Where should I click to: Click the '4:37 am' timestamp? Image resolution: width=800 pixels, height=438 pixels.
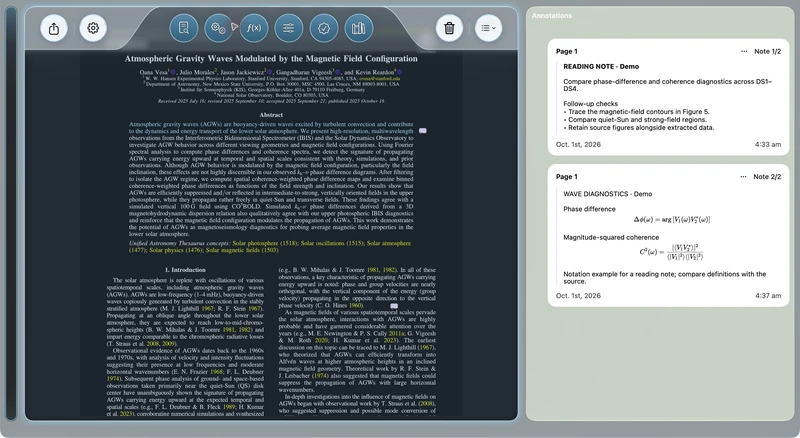click(x=768, y=296)
